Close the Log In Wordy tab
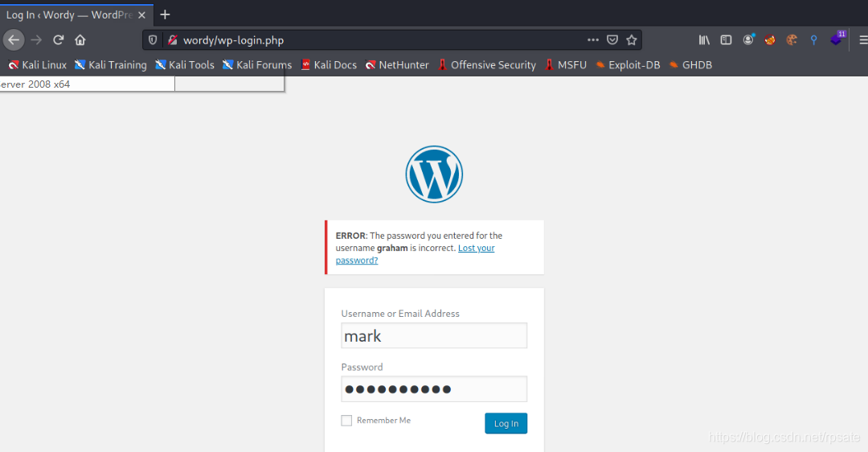Screen dimensions: 868x452 click(141, 15)
